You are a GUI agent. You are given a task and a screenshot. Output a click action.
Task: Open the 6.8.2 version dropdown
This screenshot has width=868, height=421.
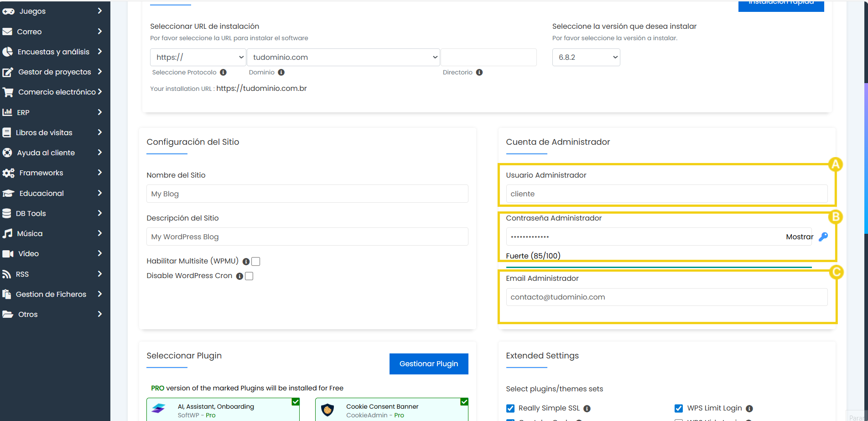tap(586, 57)
